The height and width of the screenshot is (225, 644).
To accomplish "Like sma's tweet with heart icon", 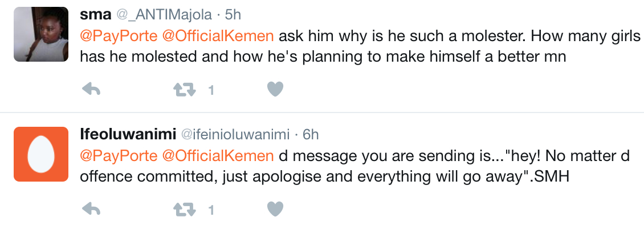I will [x=275, y=89].
